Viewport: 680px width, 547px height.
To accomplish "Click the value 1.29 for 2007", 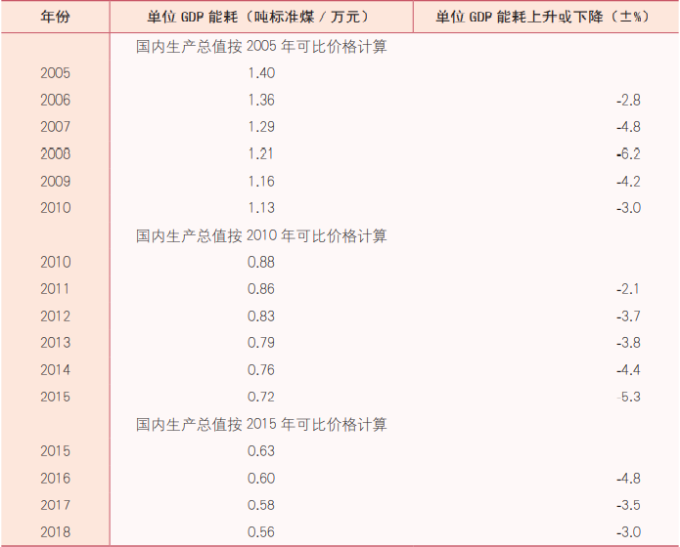I will [x=260, y=127].
